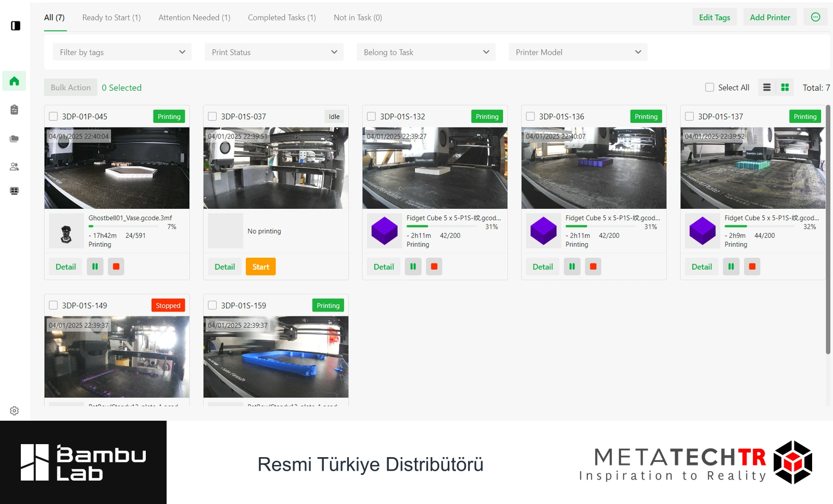The width and height of the screenshot is (833, 504).
Task: Select printer 3DP-01S-136 checkbox
Action: pyautogui.click(x=531, y=117)
